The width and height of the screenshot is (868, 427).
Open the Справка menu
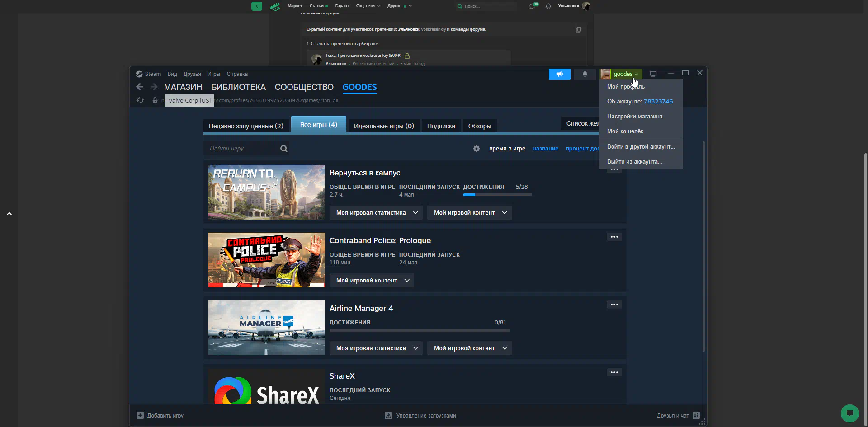click(237, 74)
